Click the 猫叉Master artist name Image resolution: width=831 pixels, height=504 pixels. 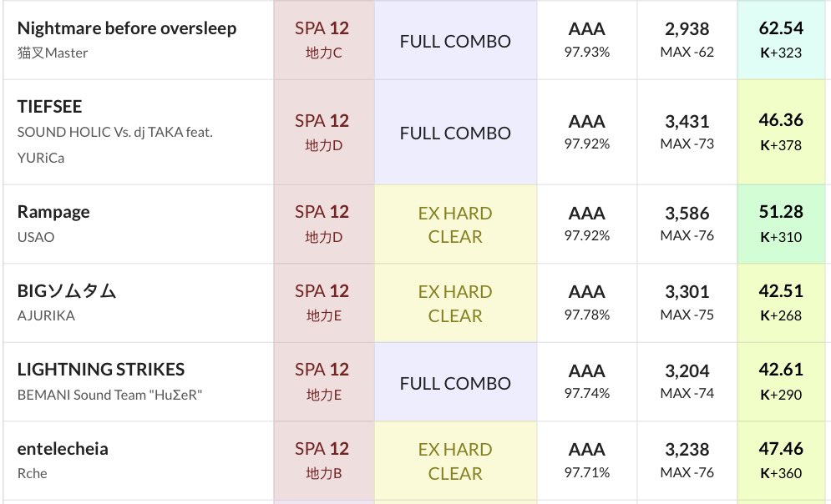click(53, 53)
